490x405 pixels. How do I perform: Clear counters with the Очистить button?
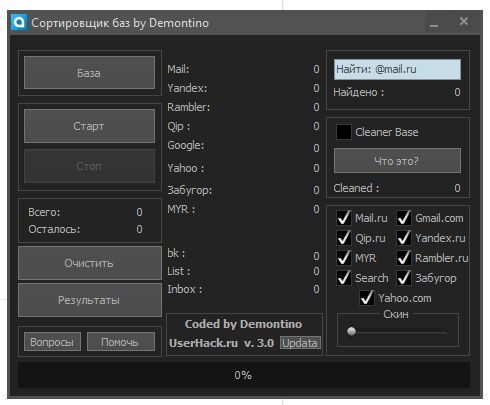click(x=90, y=263)
